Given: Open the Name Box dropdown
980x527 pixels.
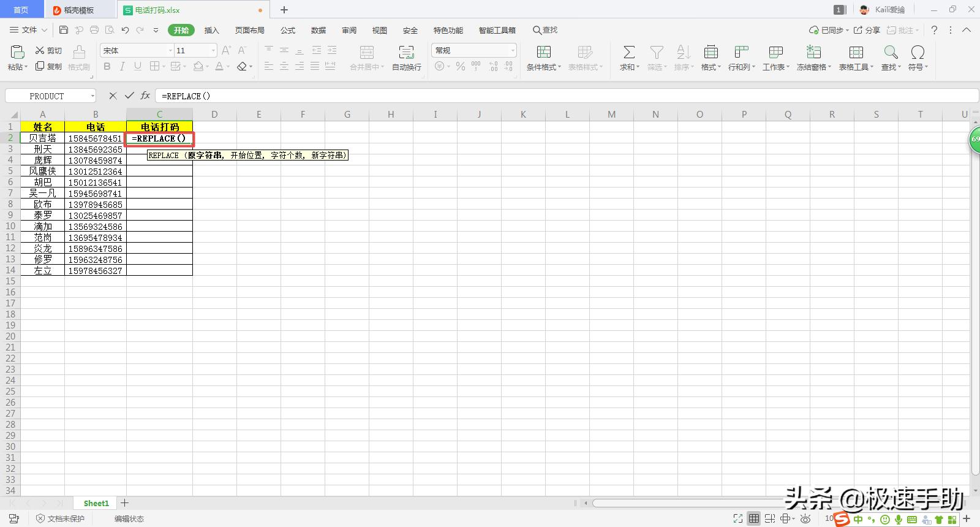Looking at the screenshot, I should [92, 96].
